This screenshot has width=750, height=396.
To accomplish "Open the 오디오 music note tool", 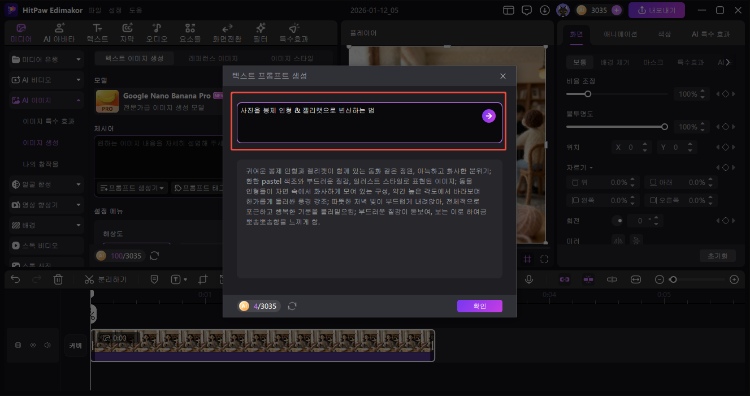I will coord(156,33).
